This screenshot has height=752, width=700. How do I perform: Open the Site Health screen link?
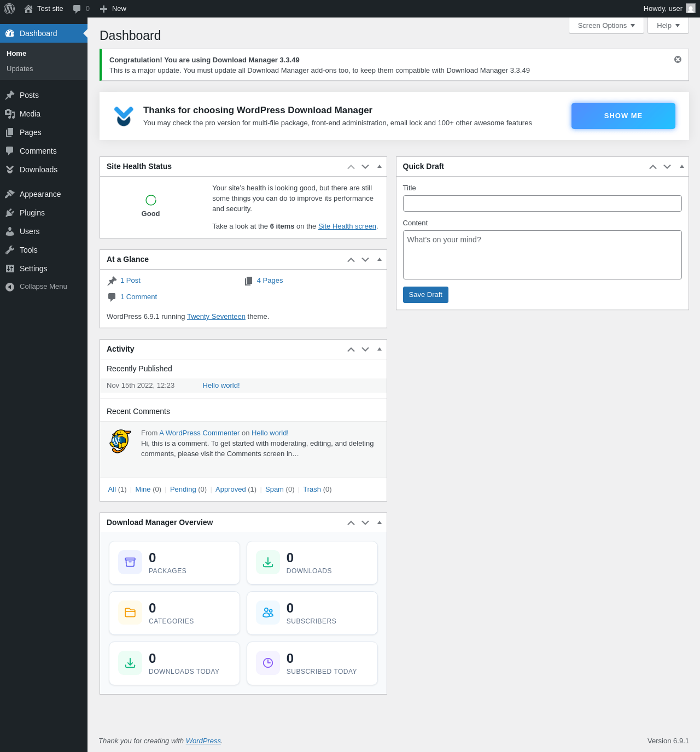pos(347,226)
